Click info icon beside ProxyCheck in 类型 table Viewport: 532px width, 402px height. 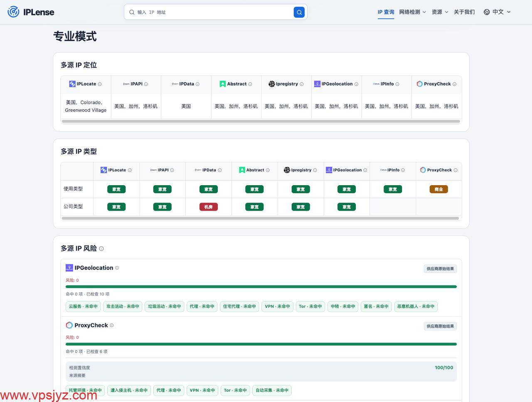coord(456,170)
